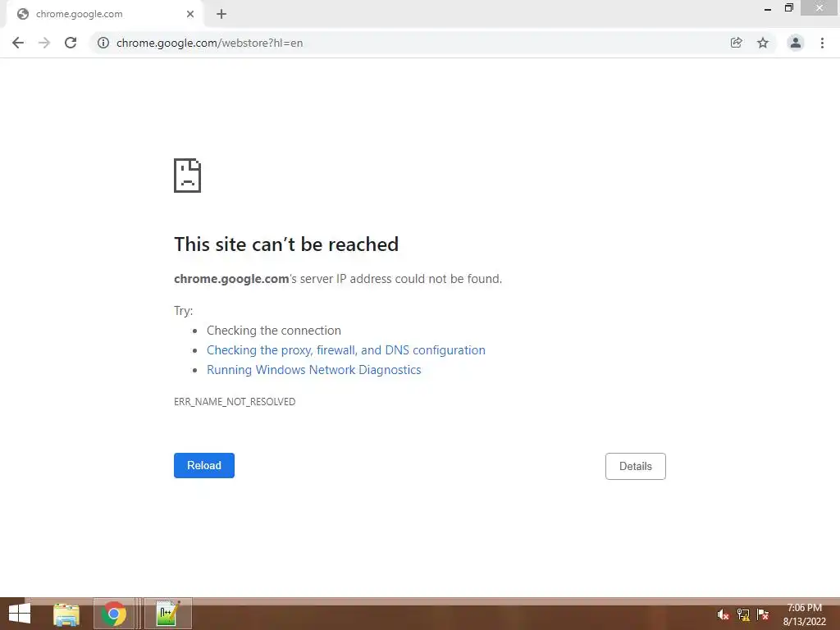Open the Windows Start button
840x630 pixels.
pos(20,614)
